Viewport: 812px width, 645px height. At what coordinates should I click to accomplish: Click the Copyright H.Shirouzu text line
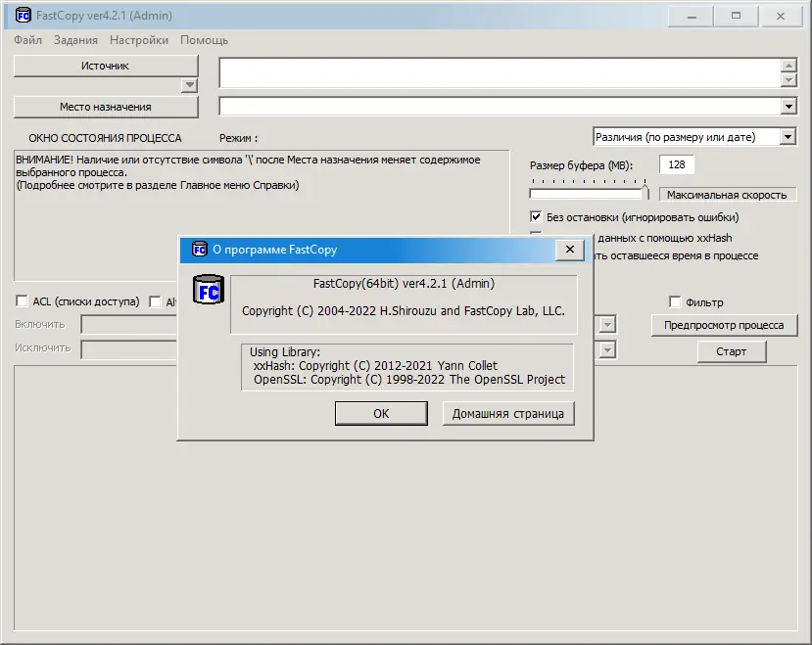[x=404, y=310]
